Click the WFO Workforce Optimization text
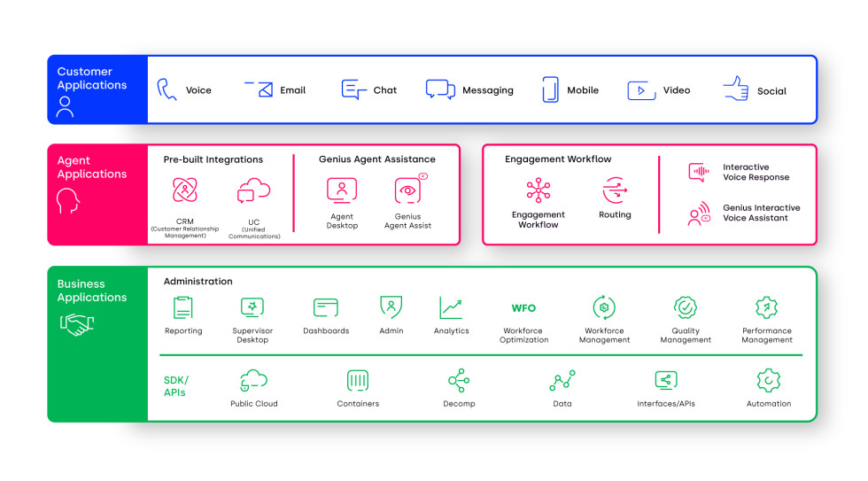Image resolution: width=868 pixels, height=481 pixels. 523,308
